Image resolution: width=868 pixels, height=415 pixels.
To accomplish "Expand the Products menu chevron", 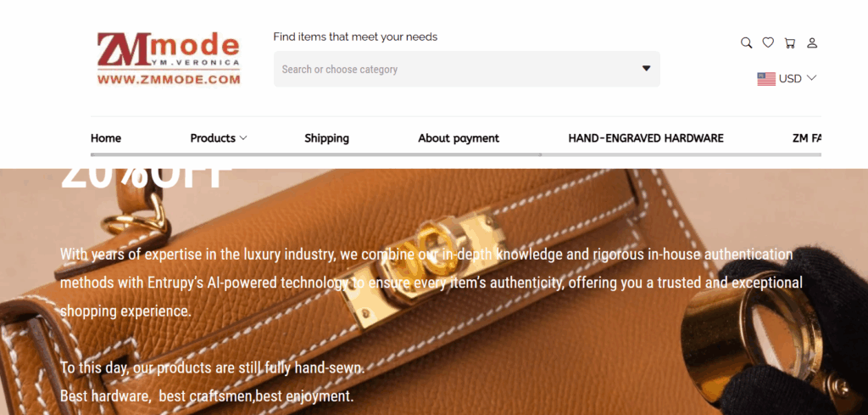I will [243, 138].
